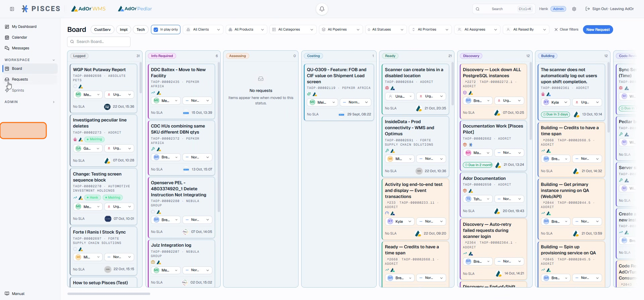Open the All Categories dropdown

[293, 30]
